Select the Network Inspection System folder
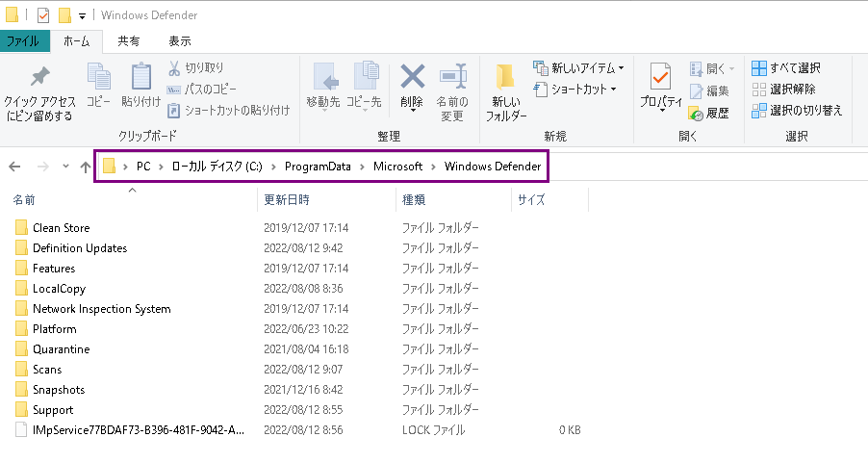The height and width of the screenshot is (463, 868). [x=101, y=308]
